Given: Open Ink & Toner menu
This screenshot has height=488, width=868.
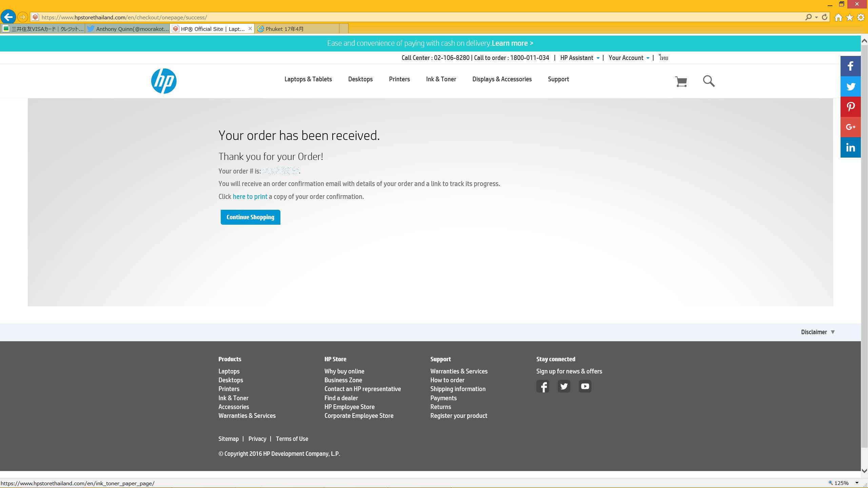Looking at the screenshot, I should [x=441, y=79].
